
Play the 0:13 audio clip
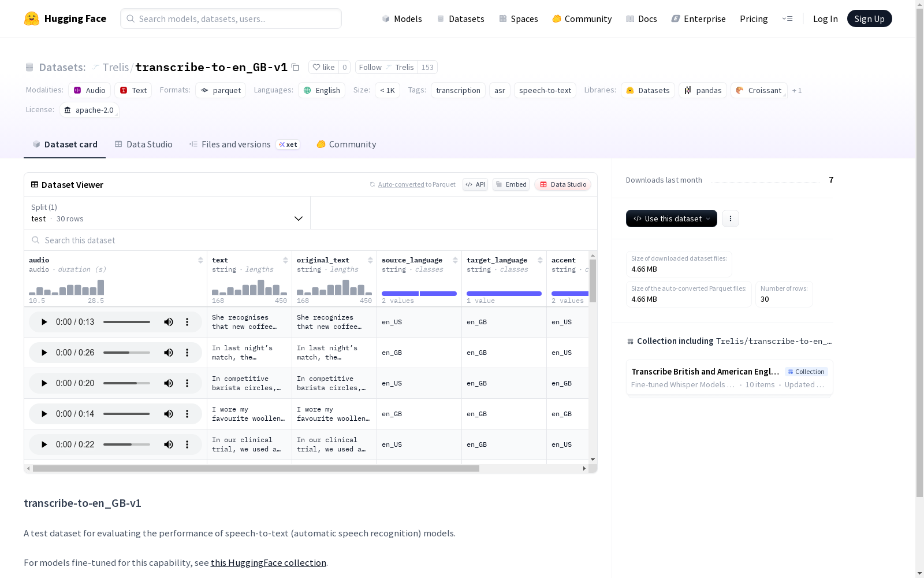click(x=44, y=322)
